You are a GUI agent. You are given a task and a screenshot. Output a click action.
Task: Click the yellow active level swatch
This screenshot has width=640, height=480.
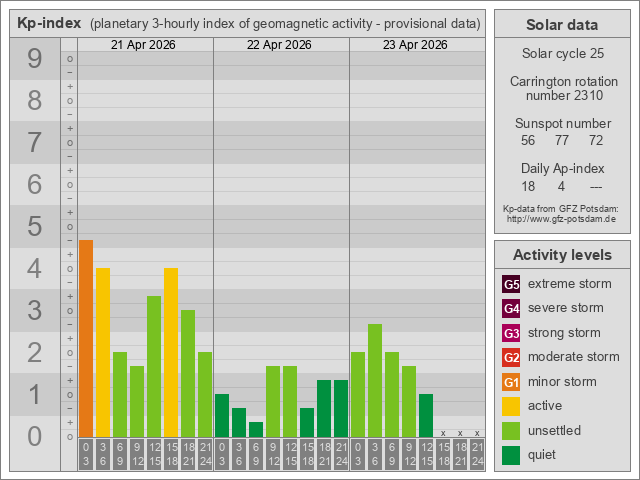pos(511,406)
